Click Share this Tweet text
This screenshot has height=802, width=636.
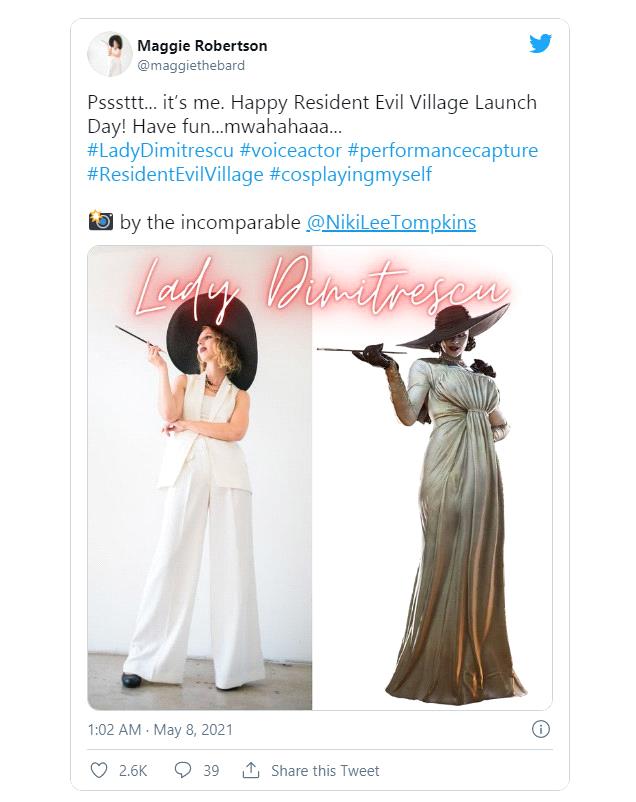(325, 770)
